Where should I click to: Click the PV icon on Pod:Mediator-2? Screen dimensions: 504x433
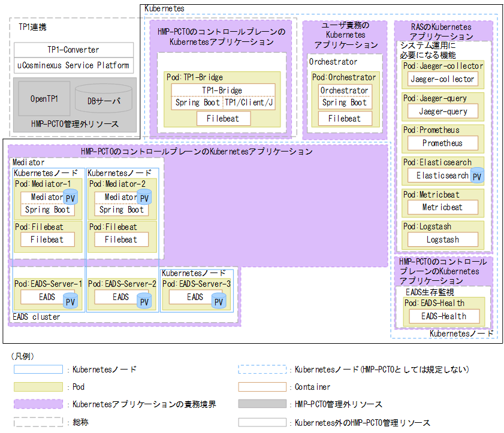click(144, 196)
